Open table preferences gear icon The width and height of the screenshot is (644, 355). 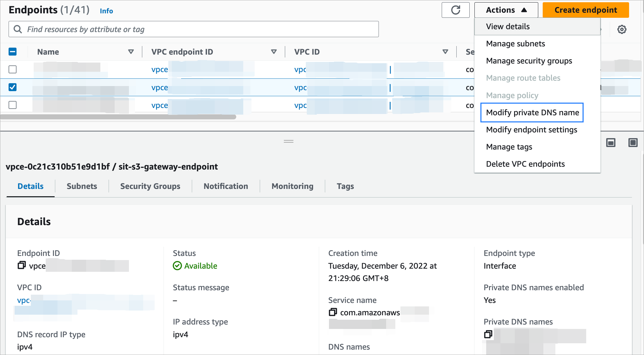point(621,30)
